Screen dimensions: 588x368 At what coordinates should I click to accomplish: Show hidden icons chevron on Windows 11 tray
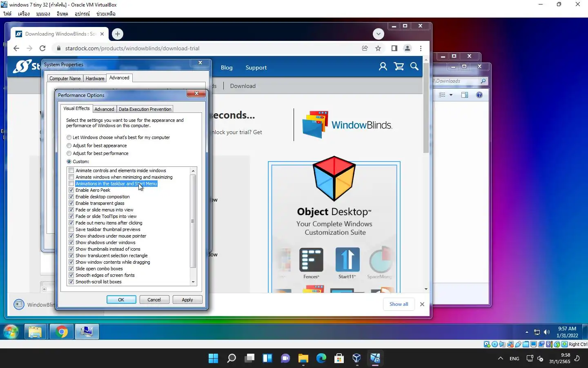point(500,359)
